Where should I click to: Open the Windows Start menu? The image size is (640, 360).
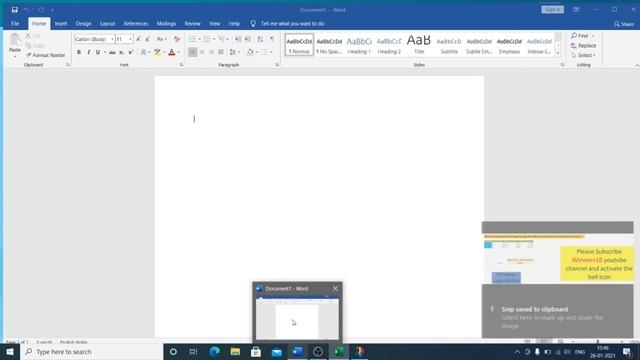click(x=10, y=351)
